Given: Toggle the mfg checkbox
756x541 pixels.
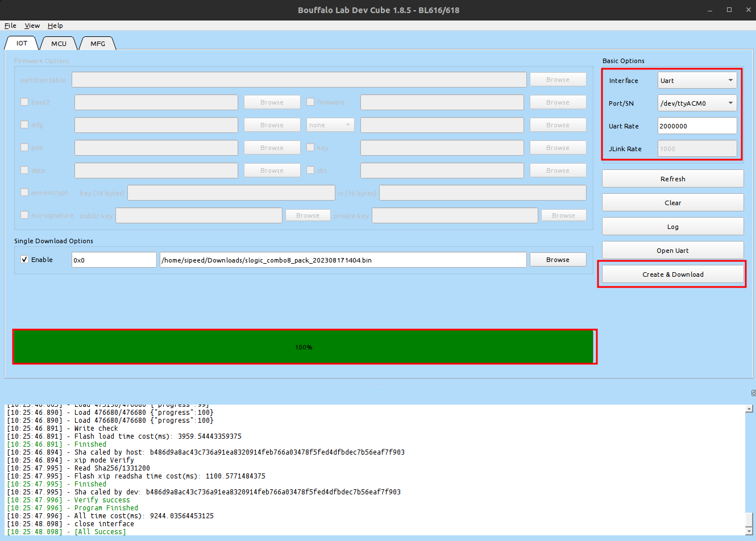Looking at the screenshot, I should coord(24,124).
